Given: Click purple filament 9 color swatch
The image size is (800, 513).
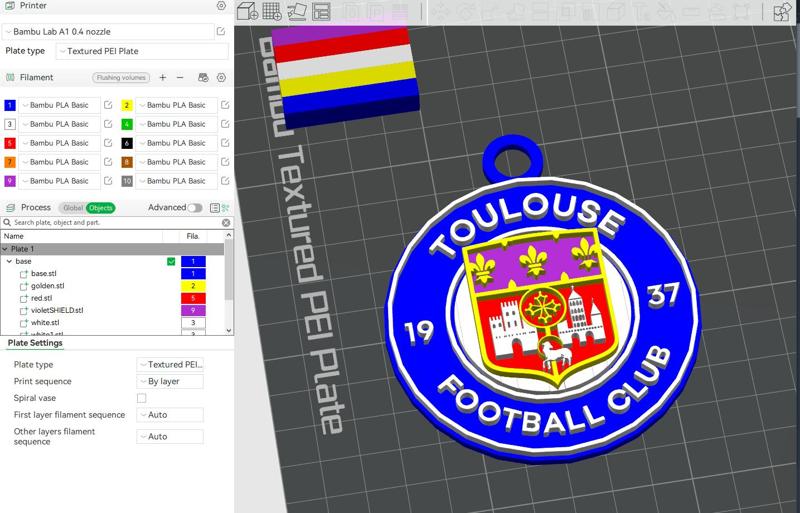Looking at the screenshot, I should coord(10,181).
